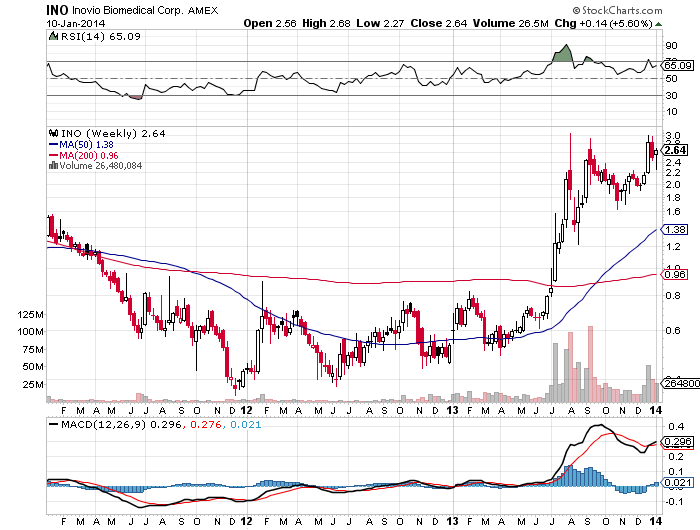Image resolution: width=700 pixels, height=530 pixels.
Task: Click the 1.38 moving average axis tag
Action: click(675, 230)
